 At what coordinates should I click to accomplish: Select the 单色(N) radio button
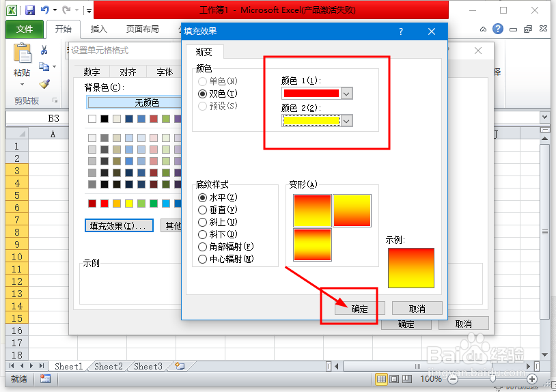click(202, 81)
